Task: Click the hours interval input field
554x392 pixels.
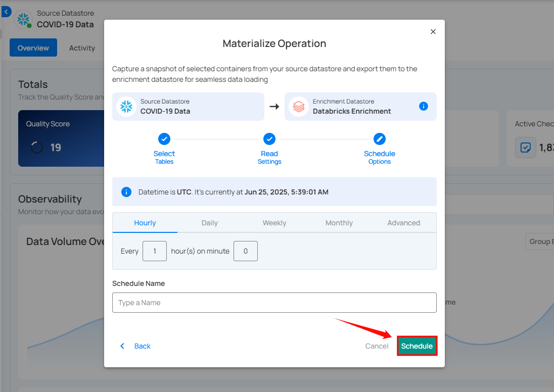Action: click(155, 251)
